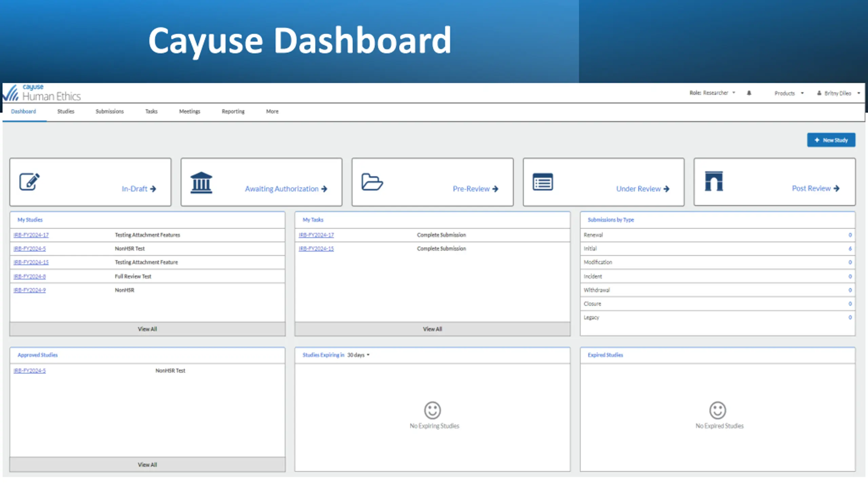Click View All under My Studies
Screen dimensions: 868x488
tap(147, 329)
